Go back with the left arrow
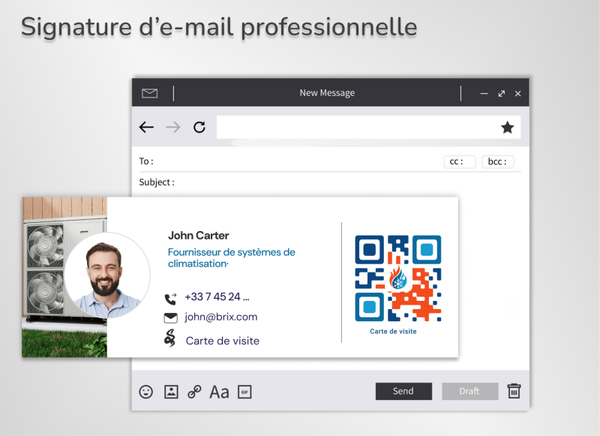This screenshot has width=600, height=436. point(147,127)
